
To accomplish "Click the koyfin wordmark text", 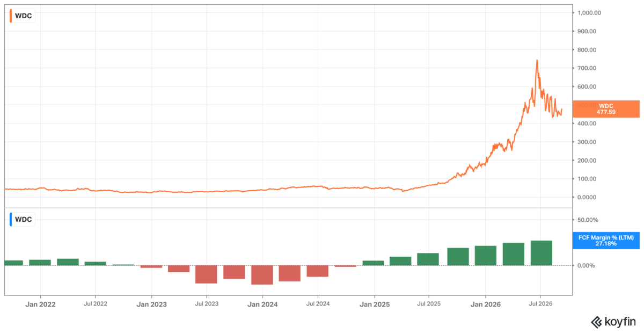I will pos(620,322).
